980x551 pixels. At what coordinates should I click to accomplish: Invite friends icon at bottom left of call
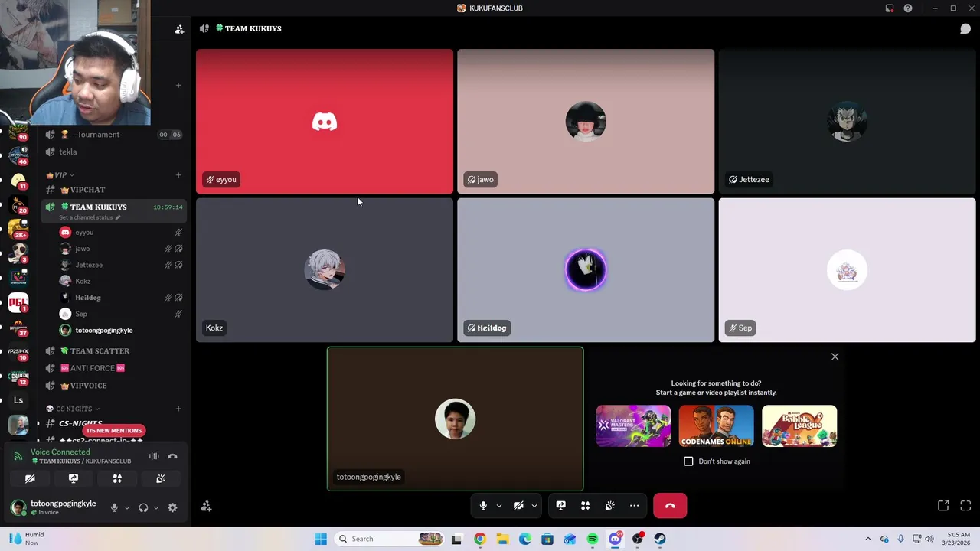206,506
